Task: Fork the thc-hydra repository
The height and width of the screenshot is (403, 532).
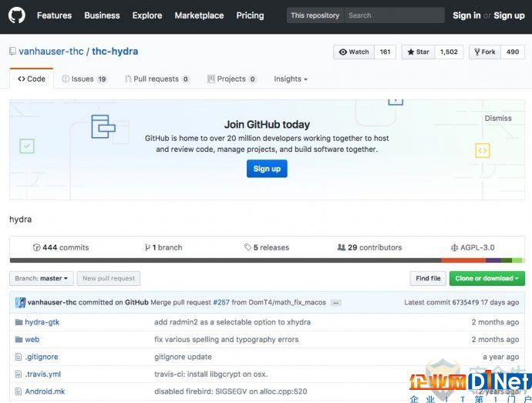Action: pyautogui.click(x=485, y=52)
